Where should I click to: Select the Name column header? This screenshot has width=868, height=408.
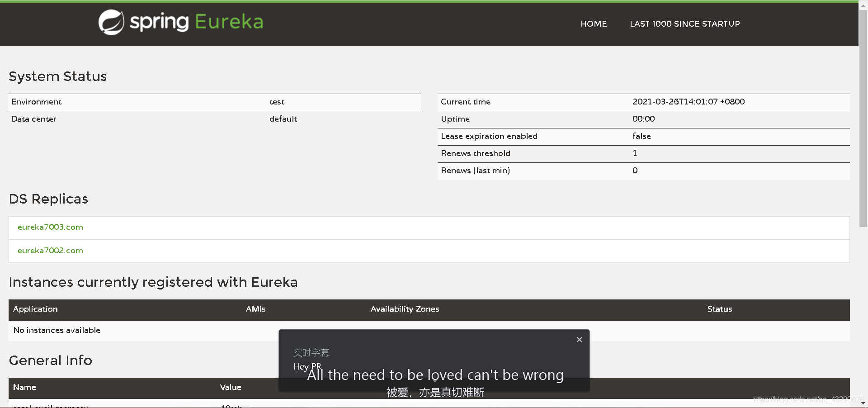[24, 387]
